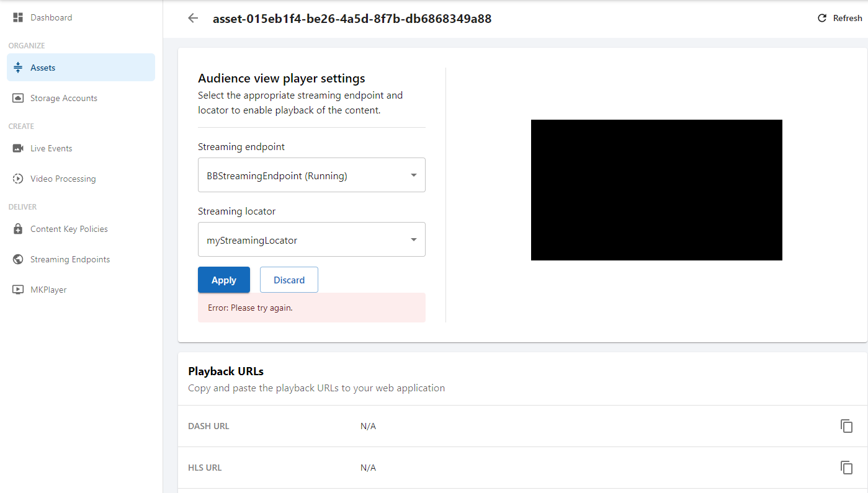The image size is (868, 493).
Task: Click the Streaming Endpoints globe icon
Action: (x=18, y=259)
